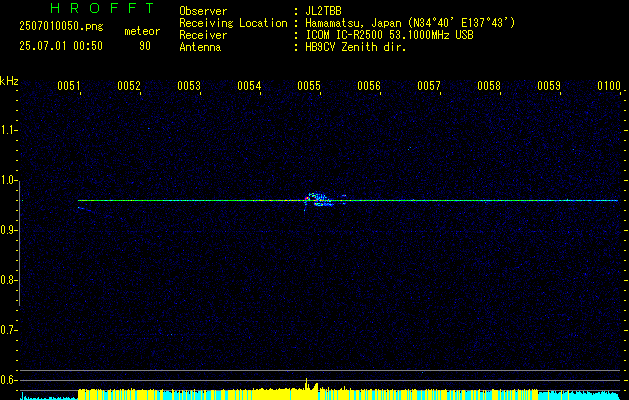Screen dimensions: 629x400
Task: Click the observer callsign JL2TBB
Action: 323,11
